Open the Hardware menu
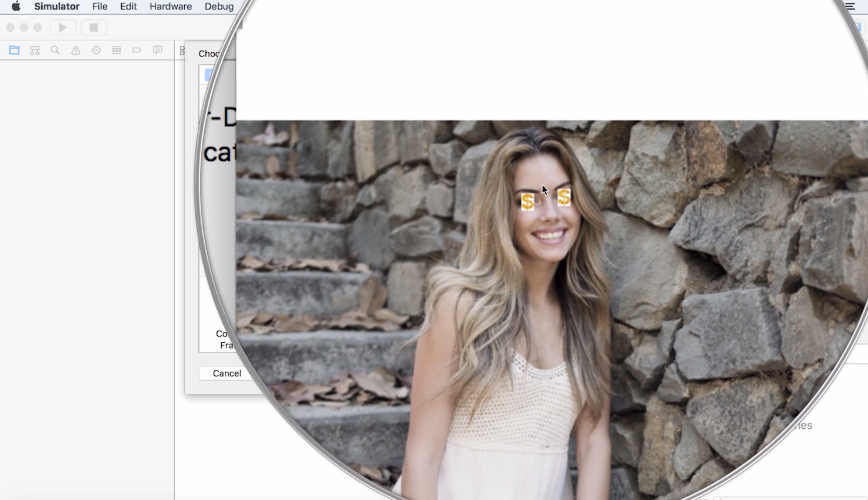 click(x=171, y=6)
